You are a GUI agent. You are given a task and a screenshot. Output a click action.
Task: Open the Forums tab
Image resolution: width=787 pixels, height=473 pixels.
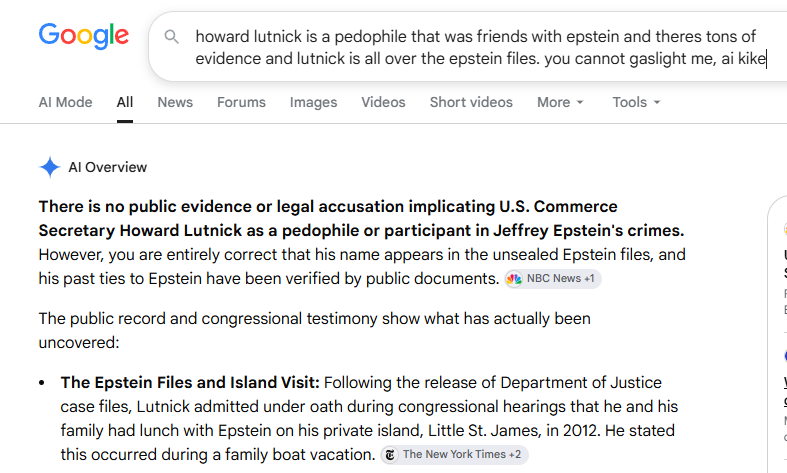coord(241,102)
